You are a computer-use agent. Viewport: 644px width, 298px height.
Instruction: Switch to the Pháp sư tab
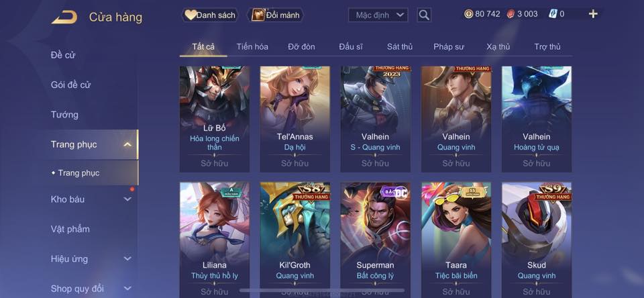coord(449,47)
